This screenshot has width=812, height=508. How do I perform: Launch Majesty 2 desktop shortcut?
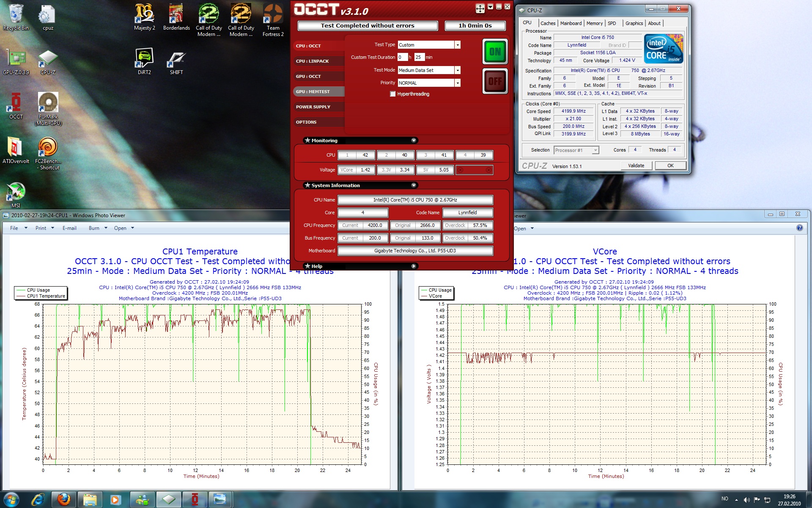coord(144,18)
